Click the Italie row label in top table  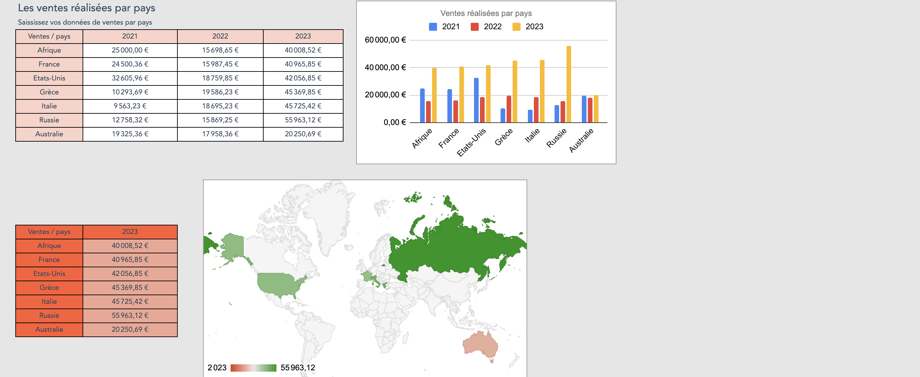pos(49,106)
